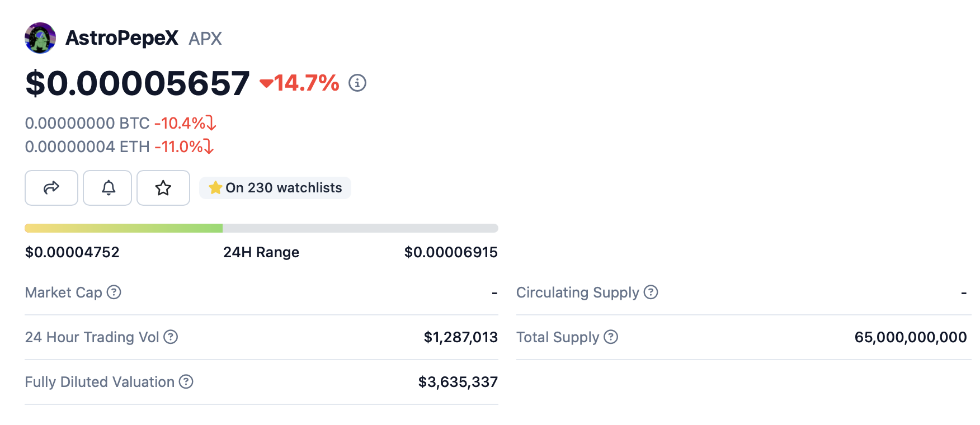980x425 pixels.
Task: Click the On 230 watchlists badge
Action: [x=275, y=188]
